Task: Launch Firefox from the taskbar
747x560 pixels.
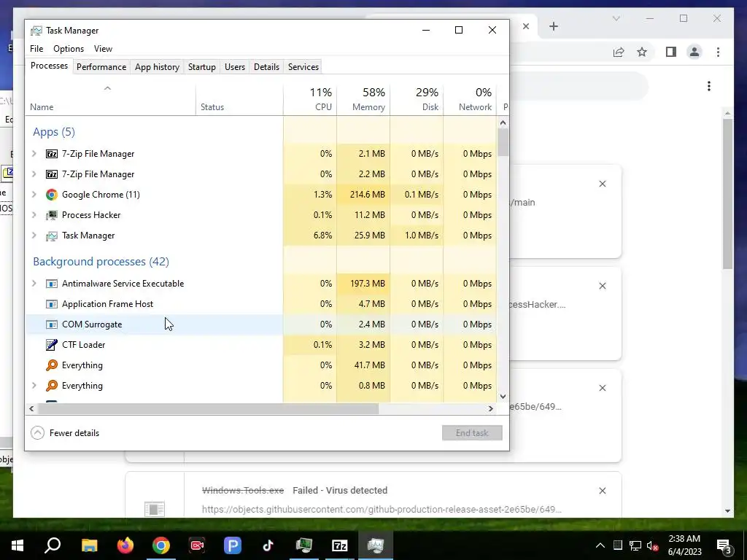Action: pyautogui.click(x=125, y=545)
